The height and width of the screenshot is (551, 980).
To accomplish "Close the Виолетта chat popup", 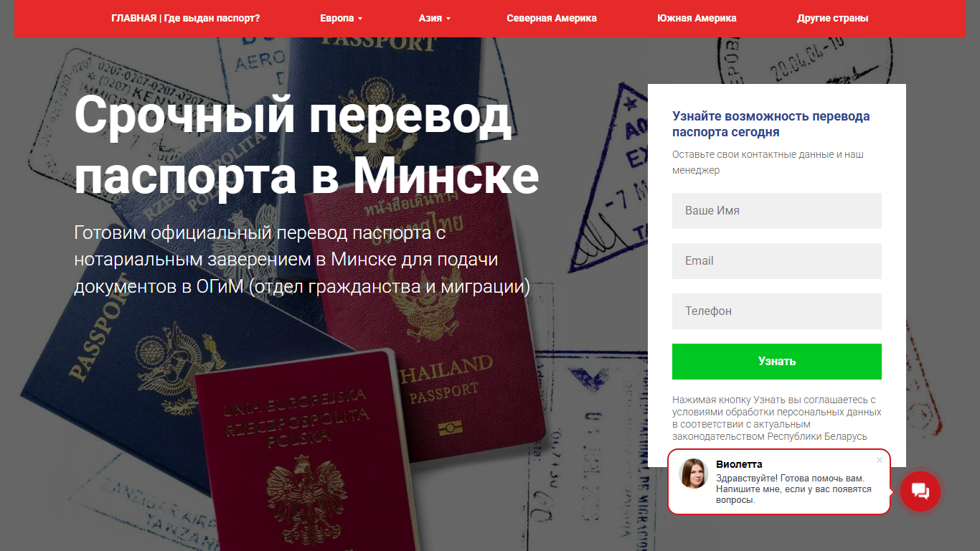I will click(880, 460).
